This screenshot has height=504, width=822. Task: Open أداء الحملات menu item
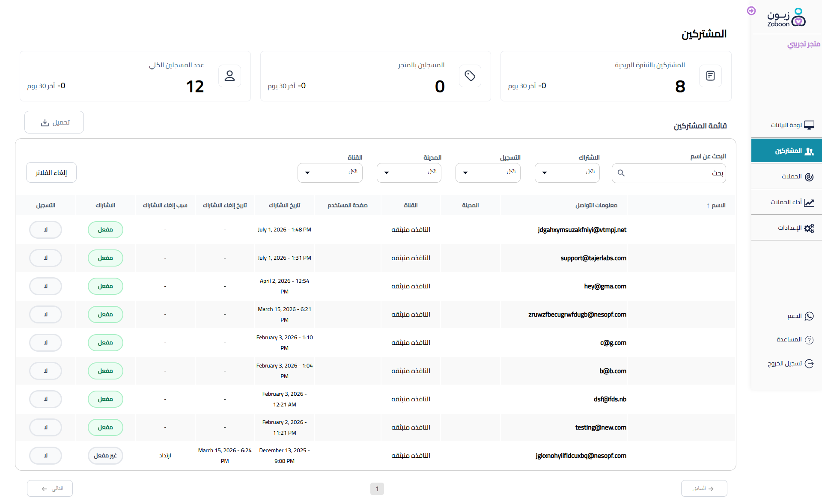787,202
